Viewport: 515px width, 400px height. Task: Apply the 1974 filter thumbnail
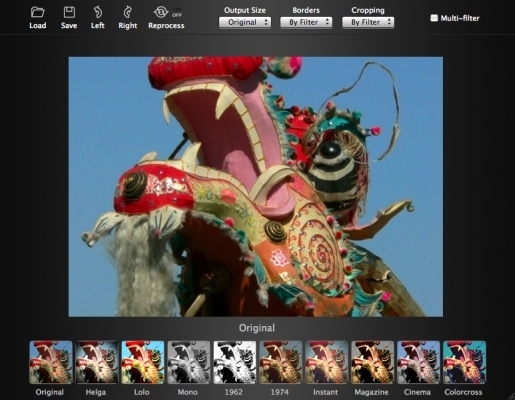[281, 362]
